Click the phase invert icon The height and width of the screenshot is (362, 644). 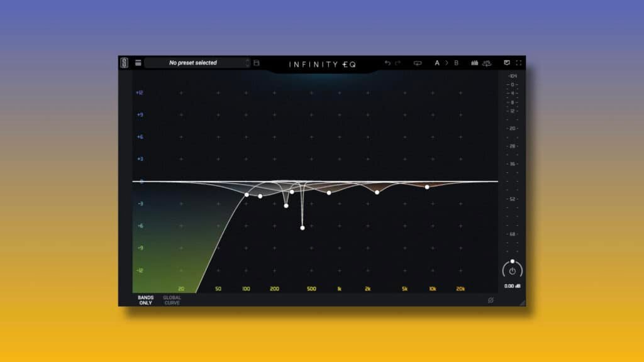click(491, 300)
